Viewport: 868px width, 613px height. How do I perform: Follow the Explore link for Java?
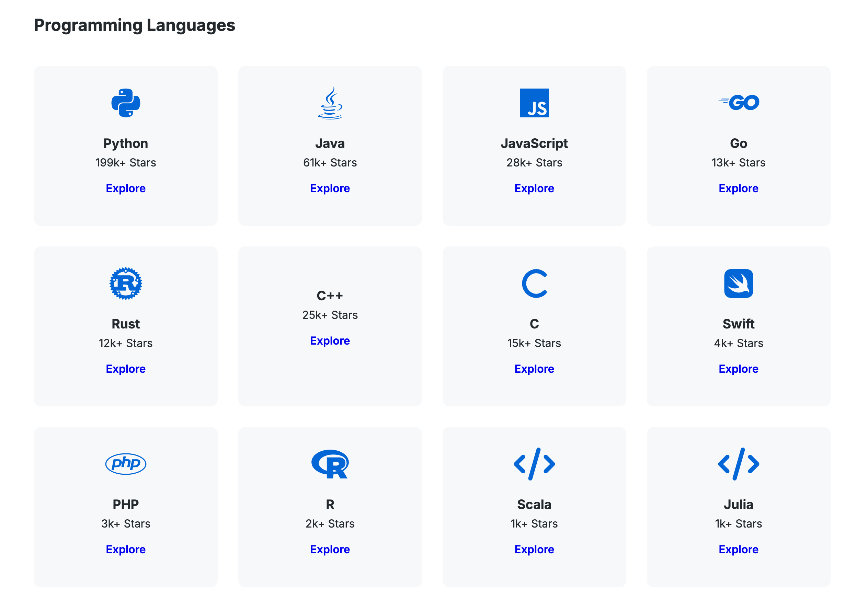tap(330, 188)
